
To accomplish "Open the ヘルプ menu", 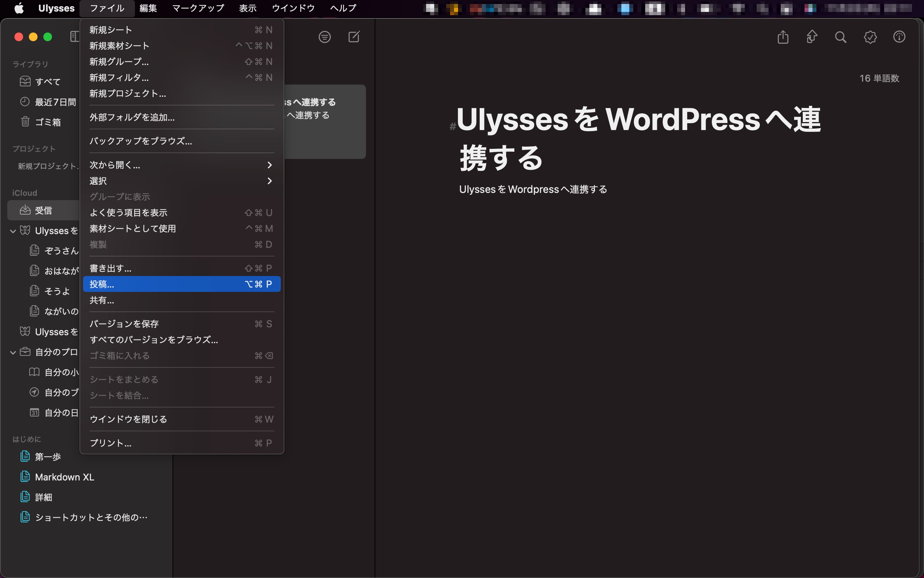I will click(x=343, y=8).
